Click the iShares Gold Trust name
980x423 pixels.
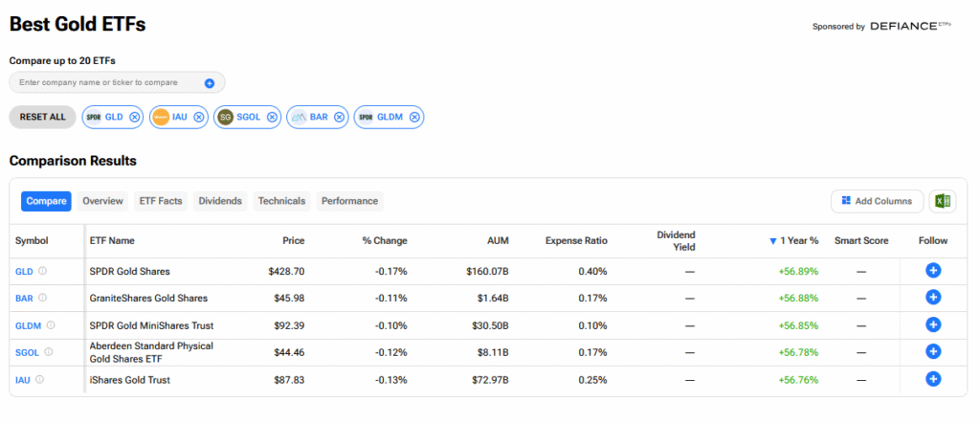click(x=130, y=379)
